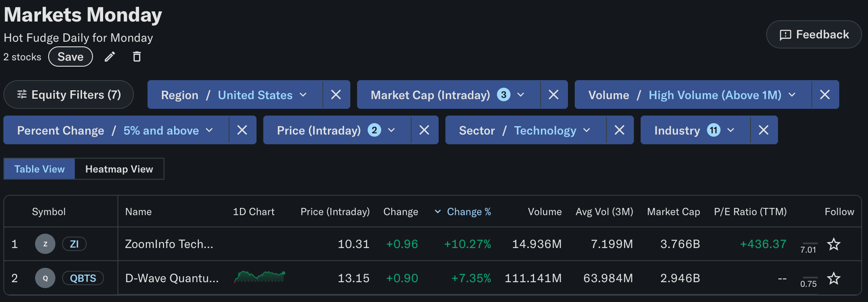868x302 pixels.
Task: Sort by the Market Cap column header
Action: click(674, 212)
